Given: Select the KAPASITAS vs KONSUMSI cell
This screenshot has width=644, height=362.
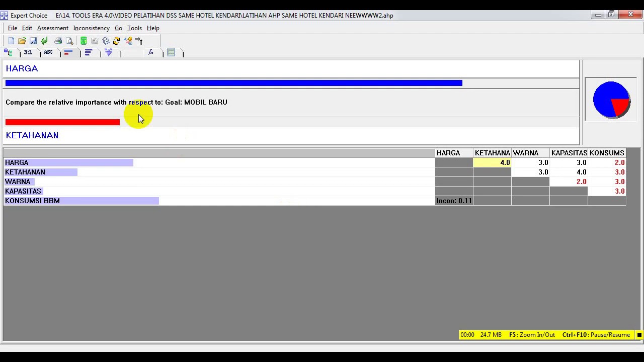Looking at the screenshot, I should (x=607, y=191).
